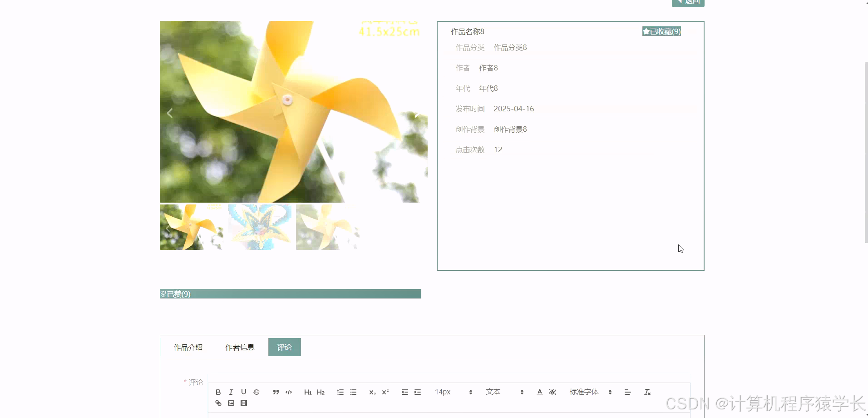Open the text color picker
The height and width of the screenshot is (418, 868).
(x=540, y=392)
